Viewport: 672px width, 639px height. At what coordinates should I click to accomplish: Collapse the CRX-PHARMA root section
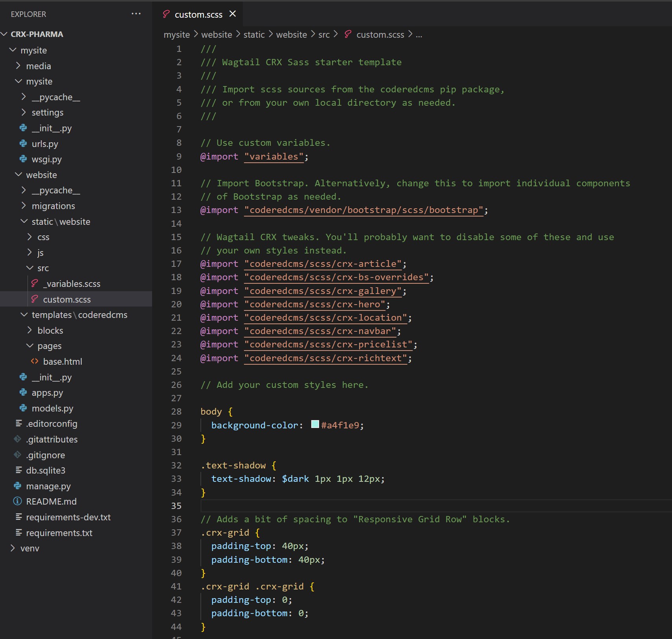tap(4, 34)
